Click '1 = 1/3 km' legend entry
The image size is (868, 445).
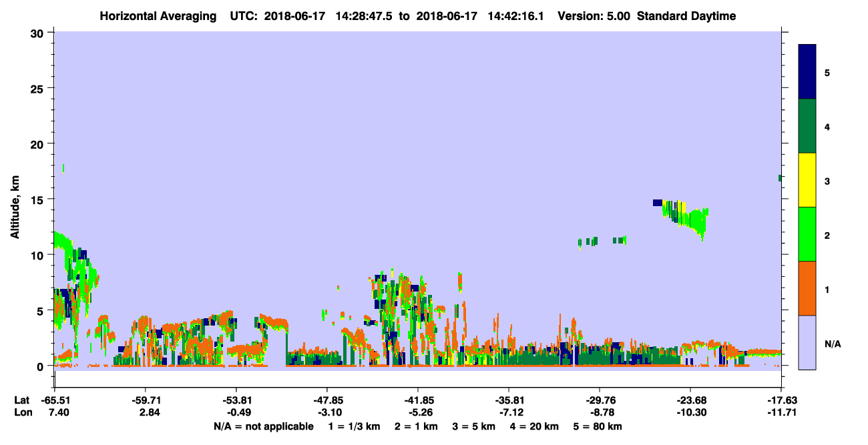tap(355, 426)
